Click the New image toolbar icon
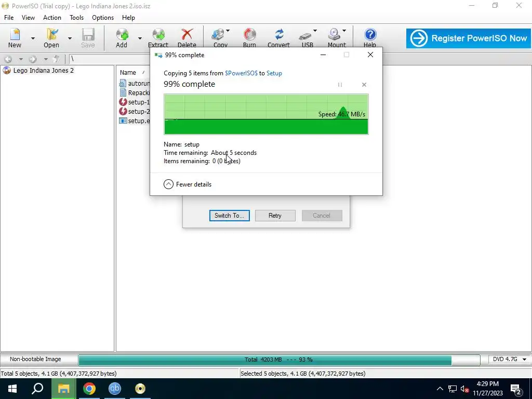 coord(15,37)
